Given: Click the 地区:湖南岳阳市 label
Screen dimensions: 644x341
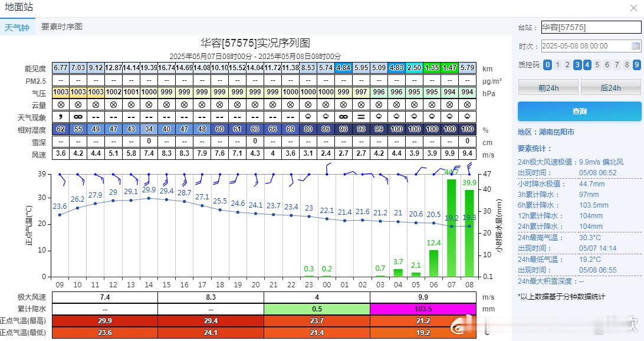Looking at the screenshot, I should pyautogui.click(x=546, y=132).
